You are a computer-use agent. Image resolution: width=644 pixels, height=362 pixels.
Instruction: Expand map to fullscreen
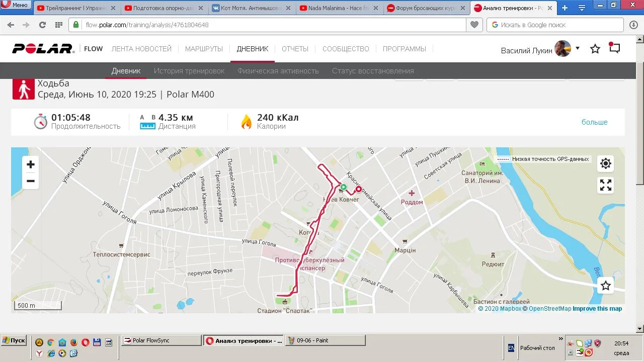(606, 186)
